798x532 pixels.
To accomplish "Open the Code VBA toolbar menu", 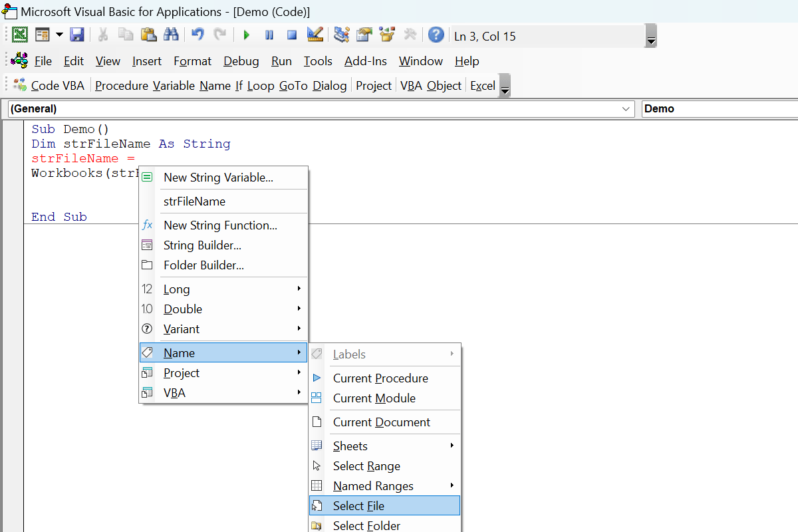I will (x=49, y=86).
